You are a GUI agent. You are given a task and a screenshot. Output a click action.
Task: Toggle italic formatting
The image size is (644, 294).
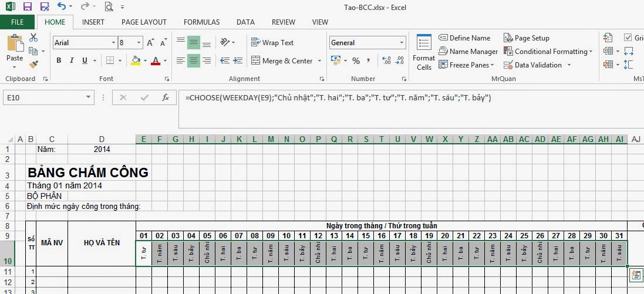[x=72, y=61]
